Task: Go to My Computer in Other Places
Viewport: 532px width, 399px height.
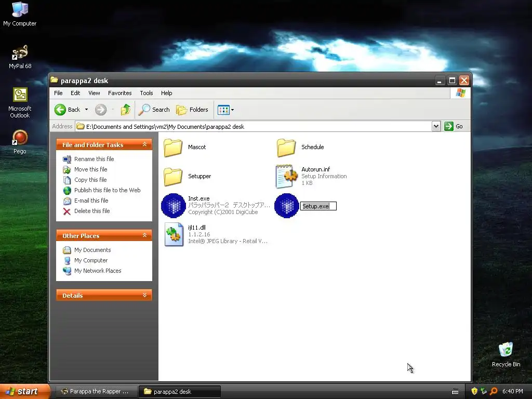Action: pyautogui.click(x=85, y=261)
